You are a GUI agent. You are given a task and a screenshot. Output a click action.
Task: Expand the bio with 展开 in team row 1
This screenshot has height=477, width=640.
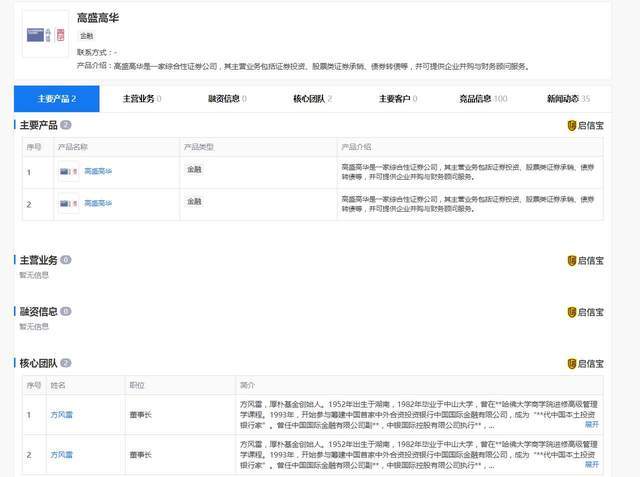tap(592, 424)
